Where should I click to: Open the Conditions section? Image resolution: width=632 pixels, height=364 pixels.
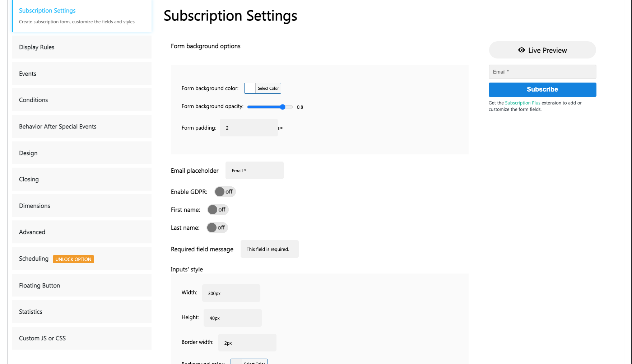82,100
